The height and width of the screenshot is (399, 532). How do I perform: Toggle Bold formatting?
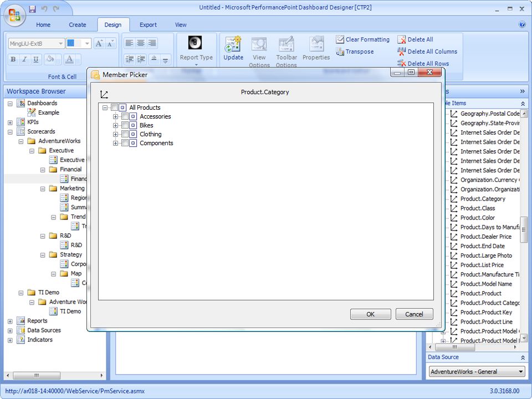coord(13,59)
